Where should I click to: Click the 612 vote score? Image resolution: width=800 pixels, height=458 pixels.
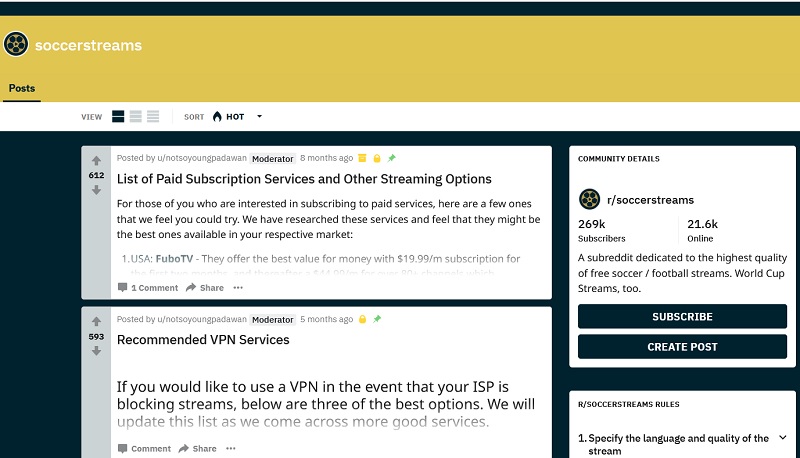(96, 175)
